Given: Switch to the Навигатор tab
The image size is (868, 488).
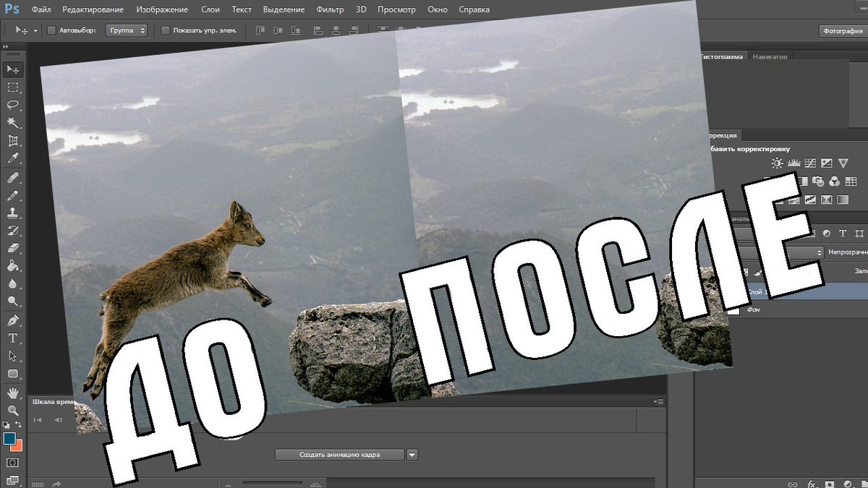Looking at the screenshot, I should tap(770, 56).
